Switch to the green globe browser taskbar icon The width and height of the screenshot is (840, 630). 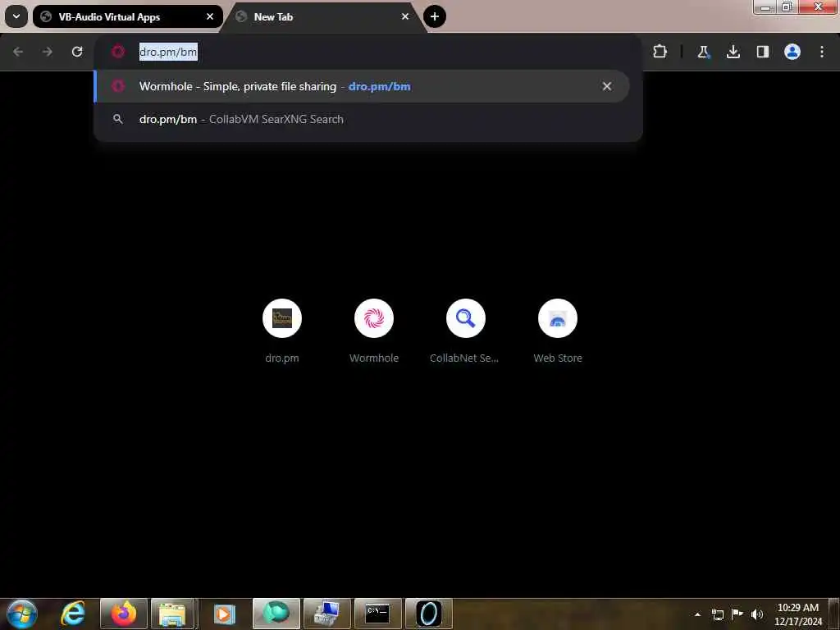(276, 614)
